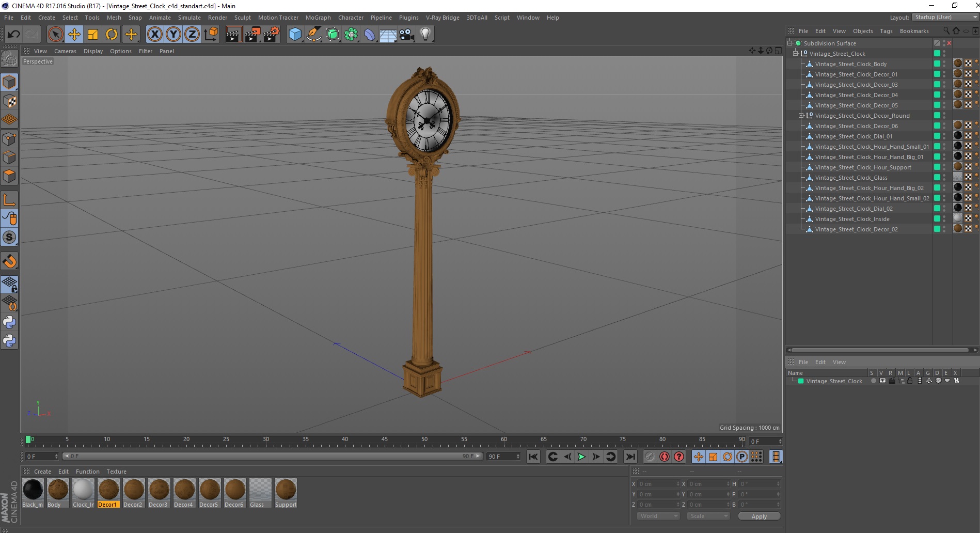Open the Edit Render Settings icon
The image size is (980, 533).
tap(271, 35)
